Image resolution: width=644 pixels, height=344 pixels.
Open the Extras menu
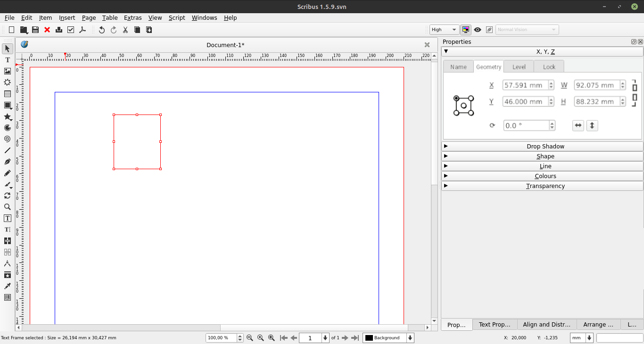point(132,17)
